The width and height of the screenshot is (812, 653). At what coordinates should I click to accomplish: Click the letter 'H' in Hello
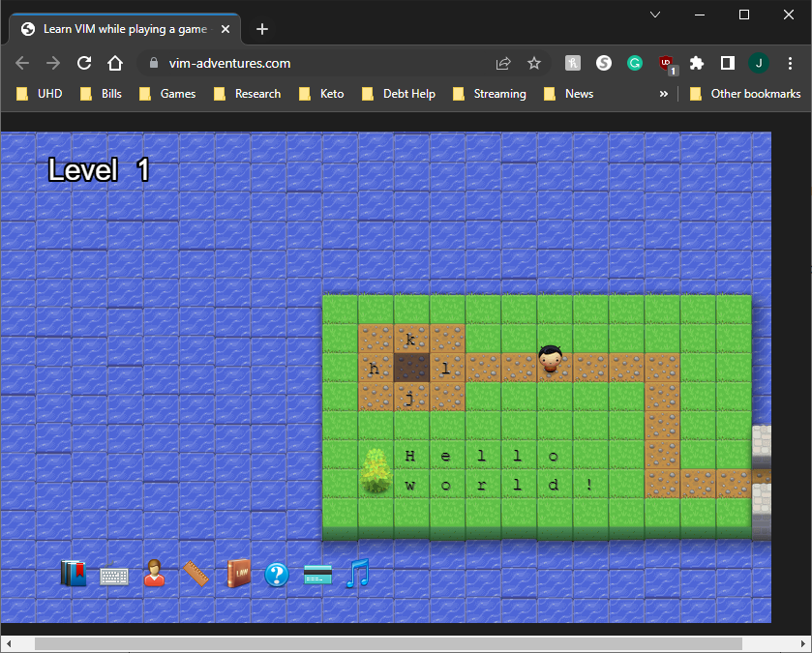(410, 456)
